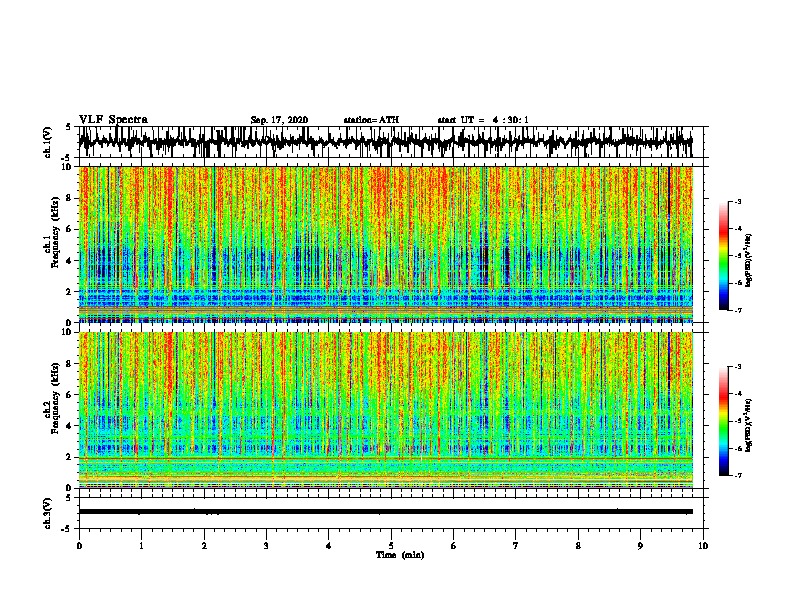Click the "-7" label on ch.1 color bar

[738, 310]
